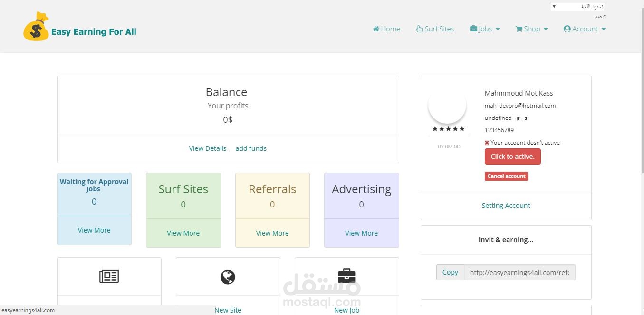Click the Shop cart icon

coord(519,29)
